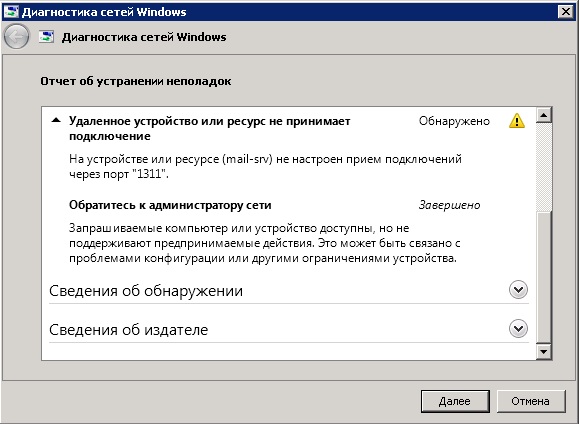
Task: Expand the Сведения об обнаружении chevron
Action: (518, 290)
